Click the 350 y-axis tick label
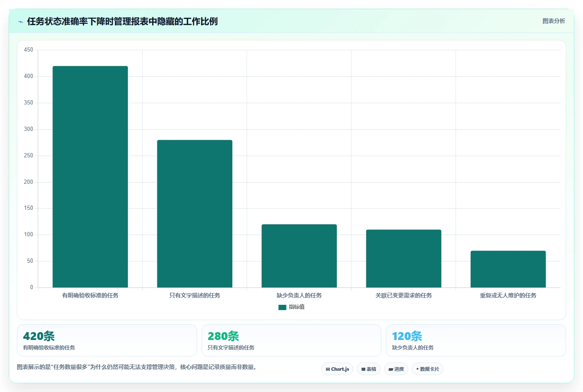The image size is (583, 392). click(x=29, y=103)
